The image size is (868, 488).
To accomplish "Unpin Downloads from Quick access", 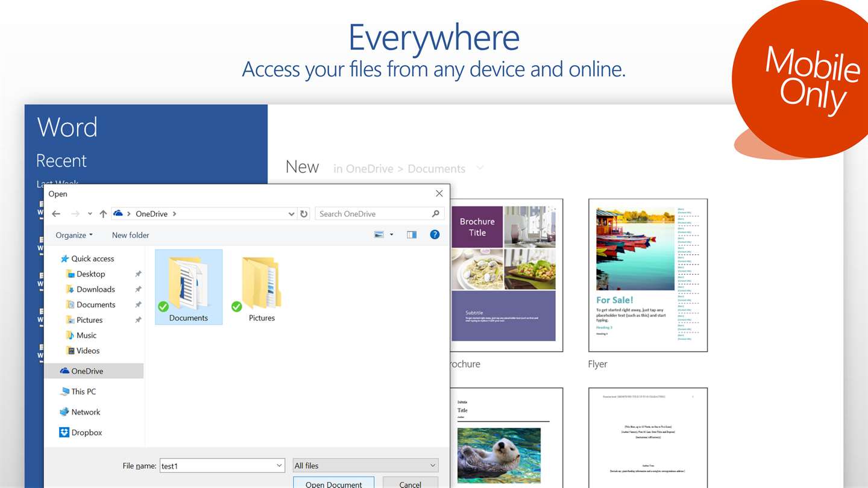I will (x=138, y=289).
